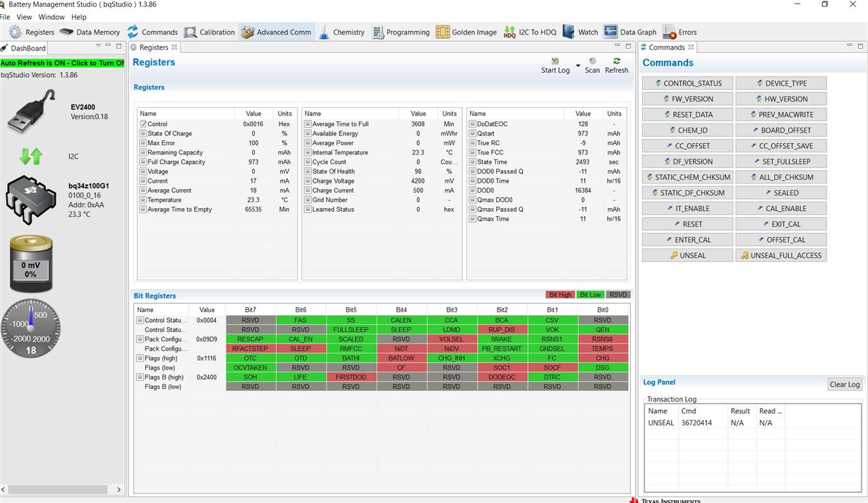Click the RESET command button
Viewport: 868px width, 503px height.
(x=687, y=224)
